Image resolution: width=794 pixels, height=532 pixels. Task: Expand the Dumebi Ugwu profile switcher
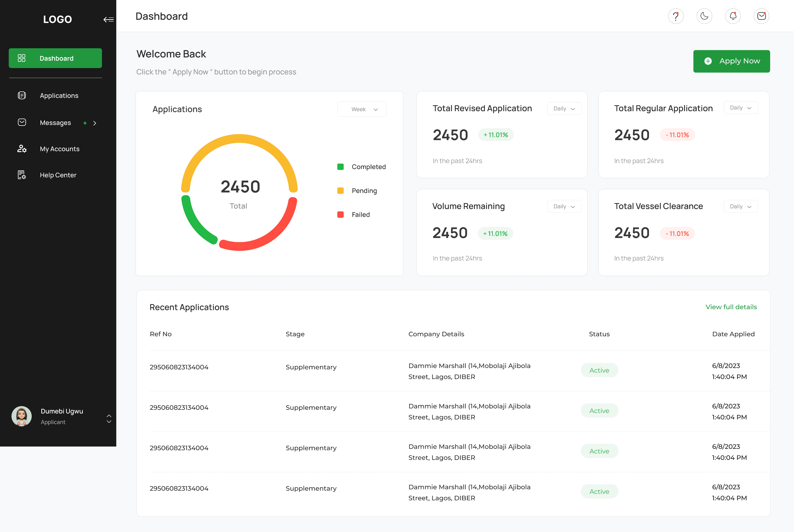point(109,418)
